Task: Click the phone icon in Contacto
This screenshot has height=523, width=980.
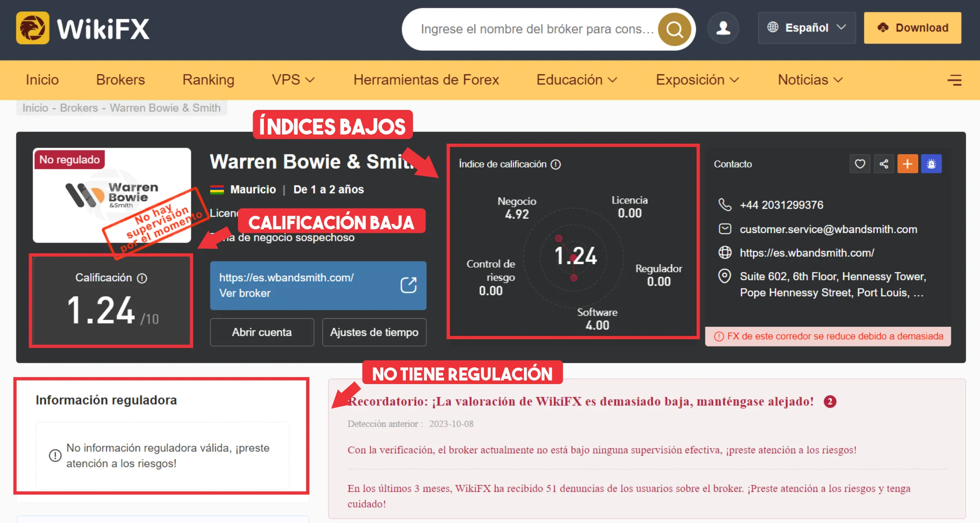Action: [725, 205]
